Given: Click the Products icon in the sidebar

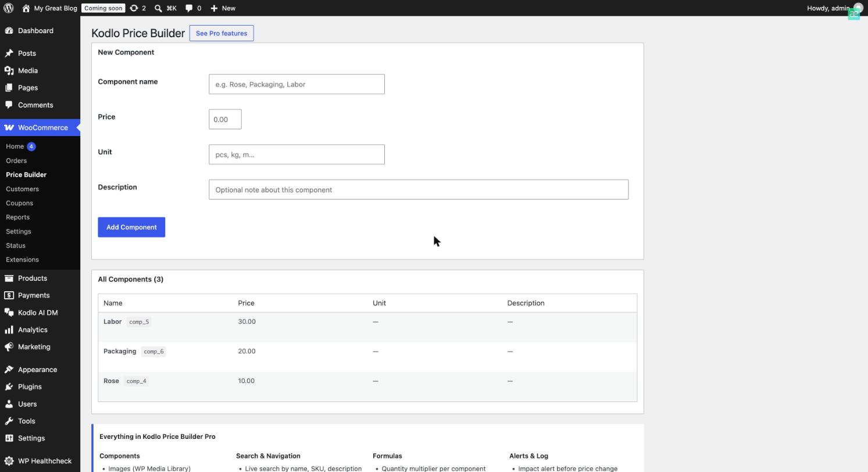Looking at the screenshot, I should [x=9, y=278].
